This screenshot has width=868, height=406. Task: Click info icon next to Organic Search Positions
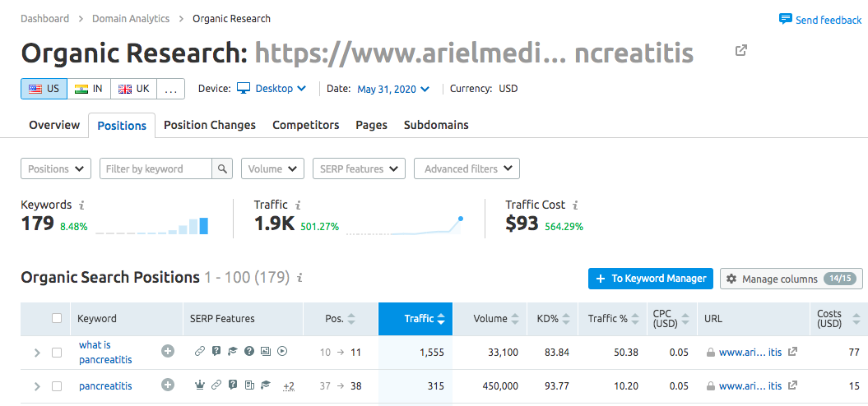(300, 278)
